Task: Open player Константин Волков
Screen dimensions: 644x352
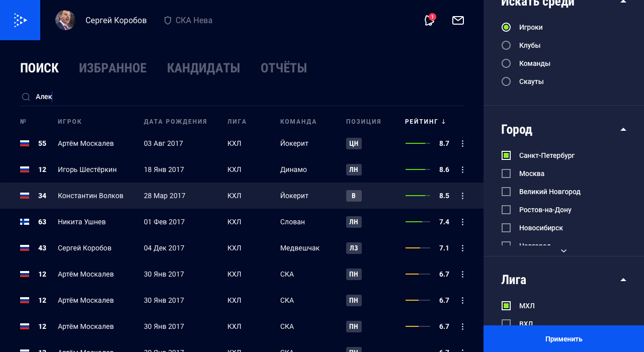Action: click(91, 196)
